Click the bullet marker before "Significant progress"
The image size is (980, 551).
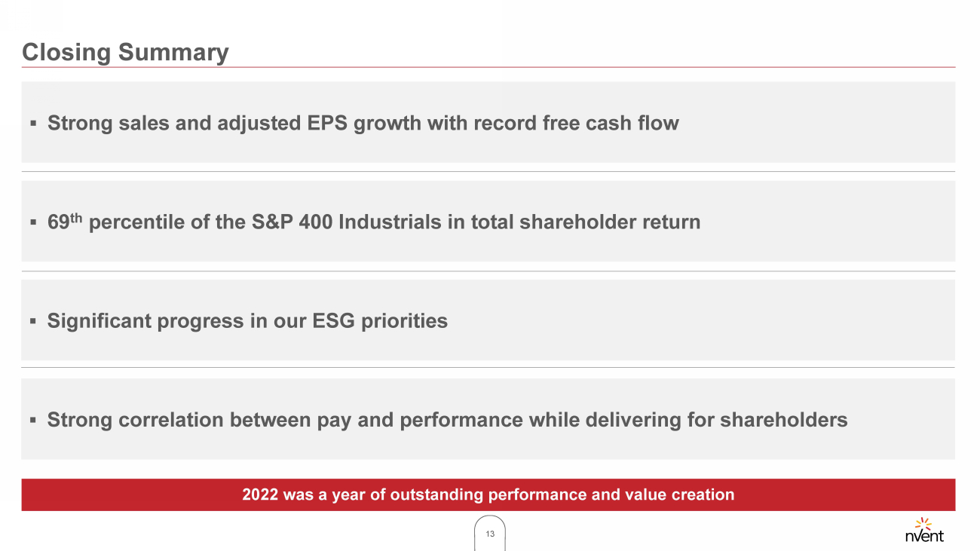click(33, 321)
